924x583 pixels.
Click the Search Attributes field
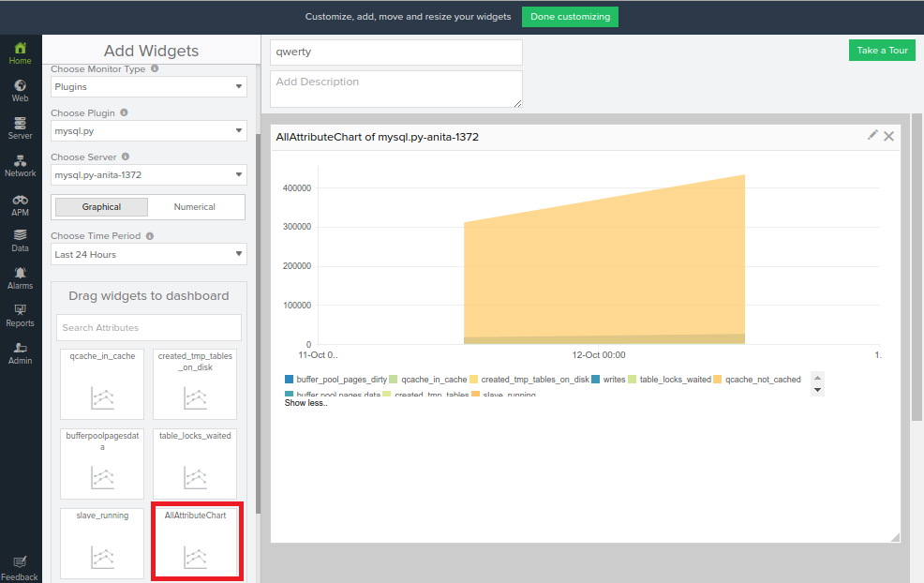coord(148,328)
